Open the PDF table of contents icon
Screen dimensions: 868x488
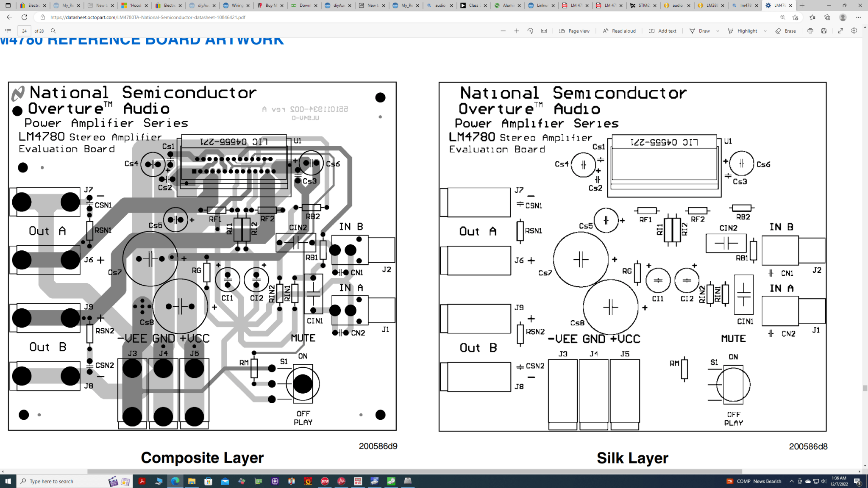[x=8, y=31]
